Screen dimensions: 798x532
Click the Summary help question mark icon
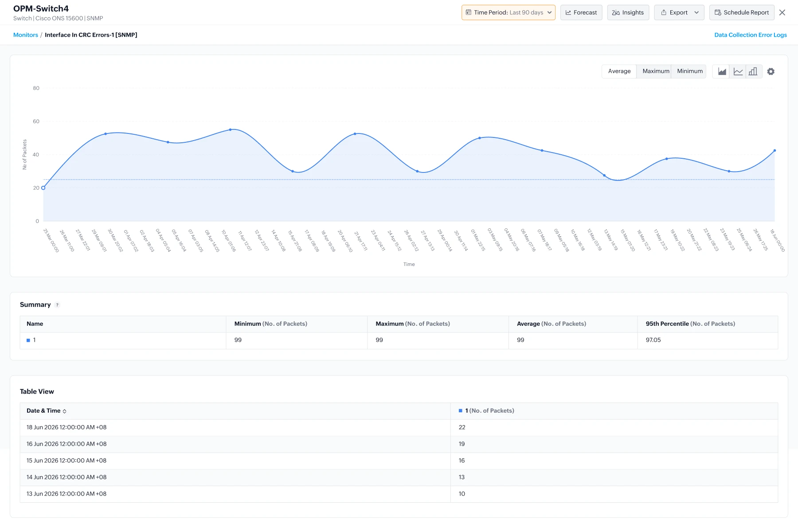57,305
